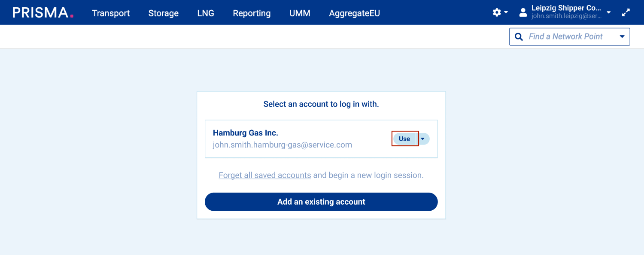644x255 pixels.
Task: Navigate to UMM
Action: click(300, 13)
